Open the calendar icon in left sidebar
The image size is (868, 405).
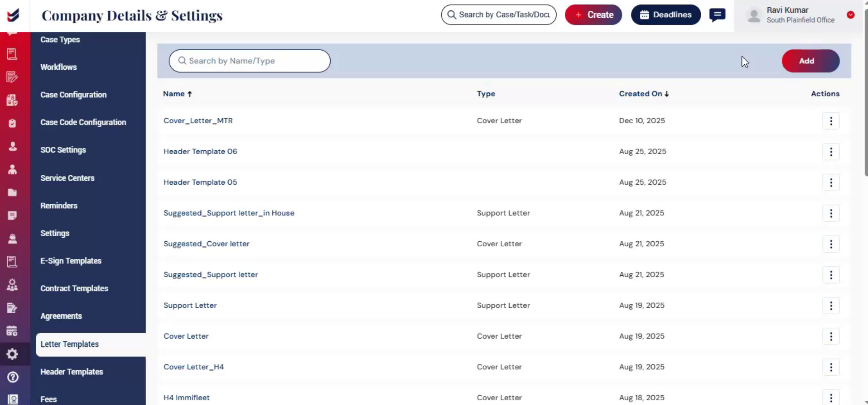click(12, 331)
